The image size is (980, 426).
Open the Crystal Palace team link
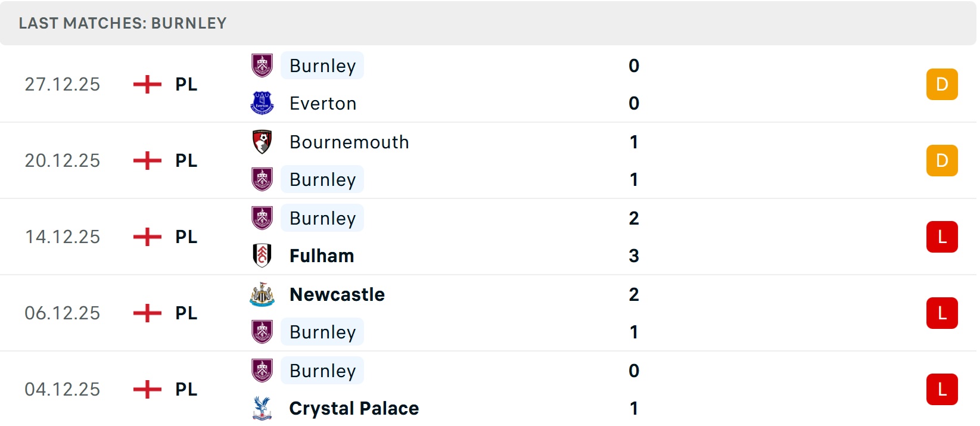354,408
